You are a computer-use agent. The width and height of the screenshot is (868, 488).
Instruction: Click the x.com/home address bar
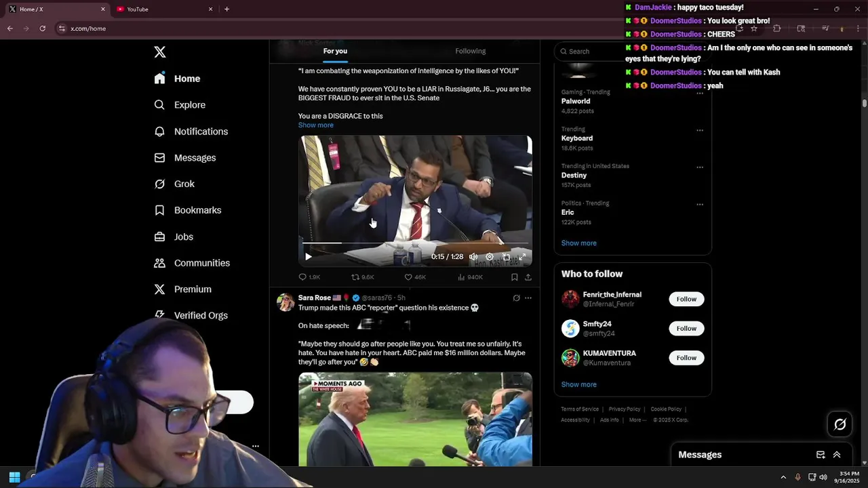pos(88,28)
